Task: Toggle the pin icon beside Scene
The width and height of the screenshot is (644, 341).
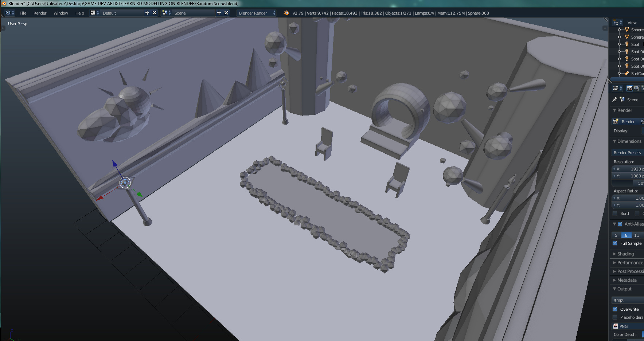Action: click(x=614, y=99)
